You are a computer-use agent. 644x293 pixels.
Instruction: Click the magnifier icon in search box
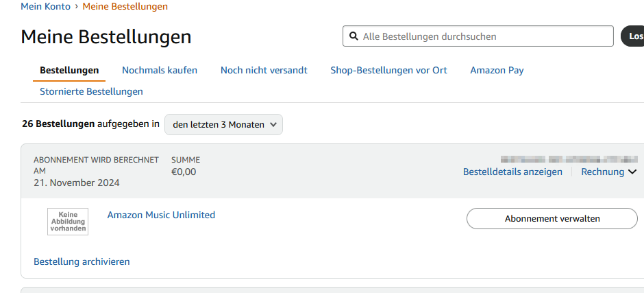(x=354, y=36)
